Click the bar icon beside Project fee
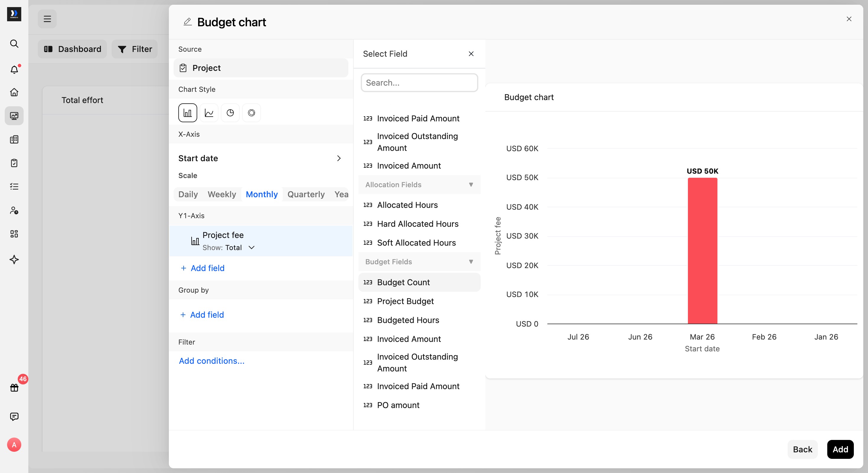The image size is (868, 473). [x=195, y=241]
